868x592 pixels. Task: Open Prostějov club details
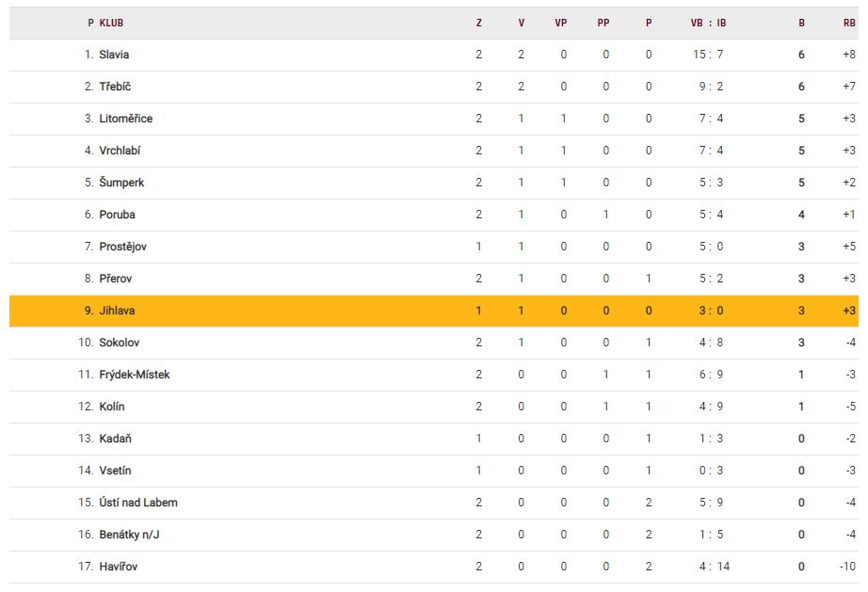[122, 247]
